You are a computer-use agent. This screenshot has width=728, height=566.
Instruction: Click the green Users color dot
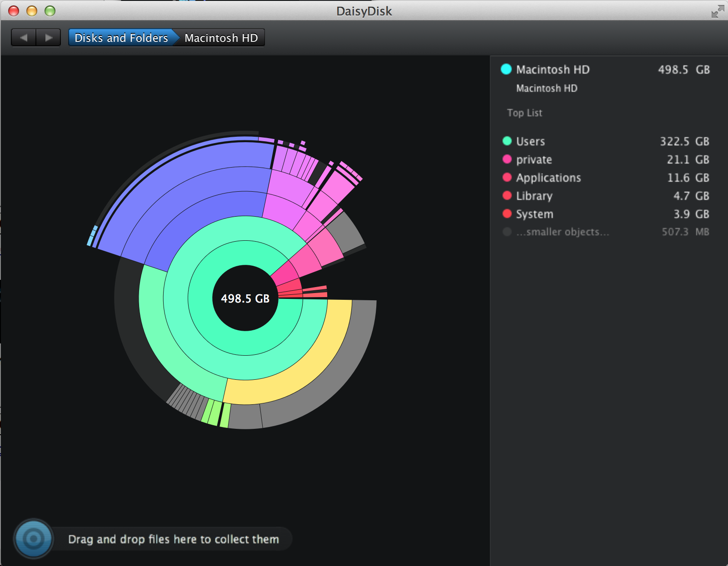(x=507, y=141)
